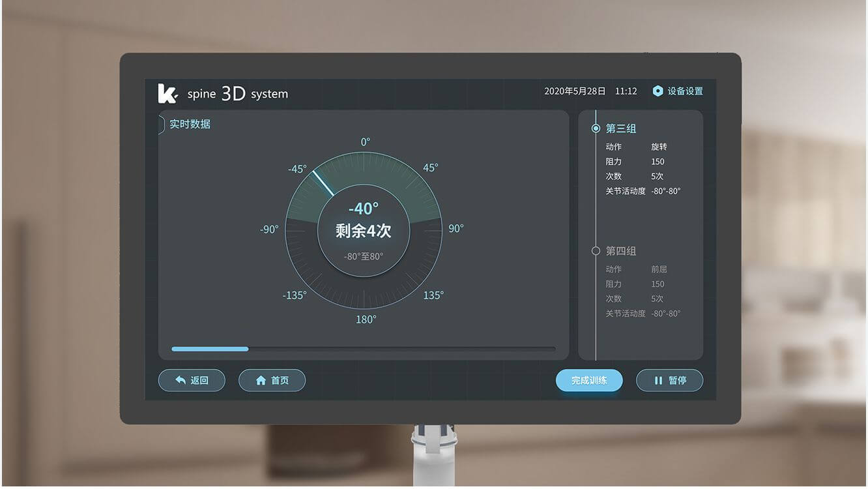The height and width of the screenshot is (489, 868).
Task: Click the 设备设置 text label
Action: [685, 91]
